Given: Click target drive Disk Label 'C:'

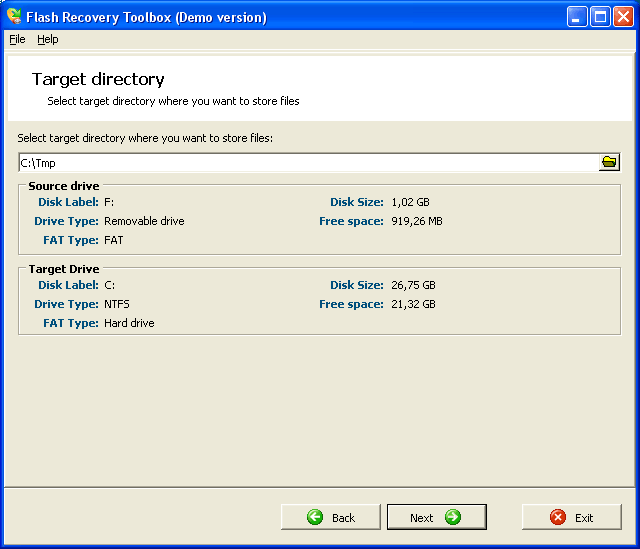Looking at the screenshot, I should pyautogui.click(x=109, y=285).
